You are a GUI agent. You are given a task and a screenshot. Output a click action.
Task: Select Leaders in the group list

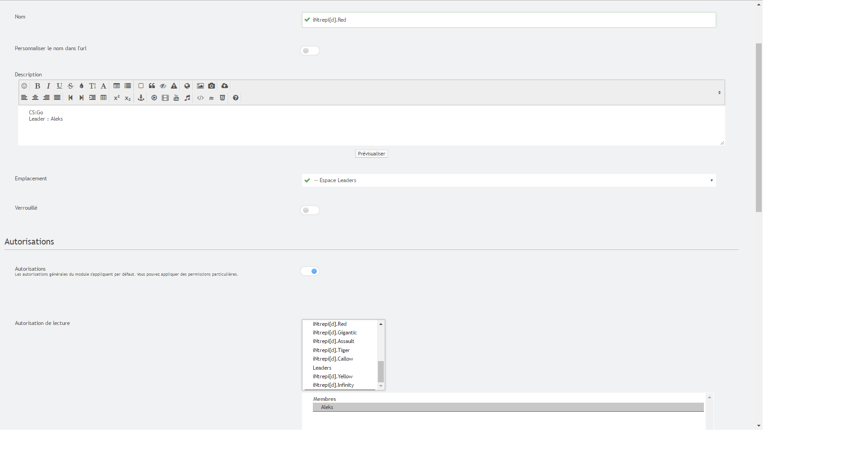click(322, 368)
